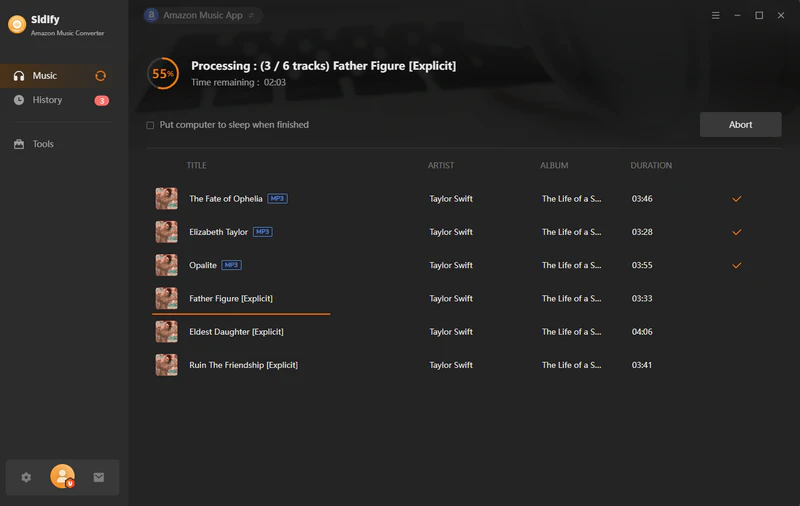Screen dimensions: 800x506
Task: Close the Sidify window
Action: (x=781, y=15)
